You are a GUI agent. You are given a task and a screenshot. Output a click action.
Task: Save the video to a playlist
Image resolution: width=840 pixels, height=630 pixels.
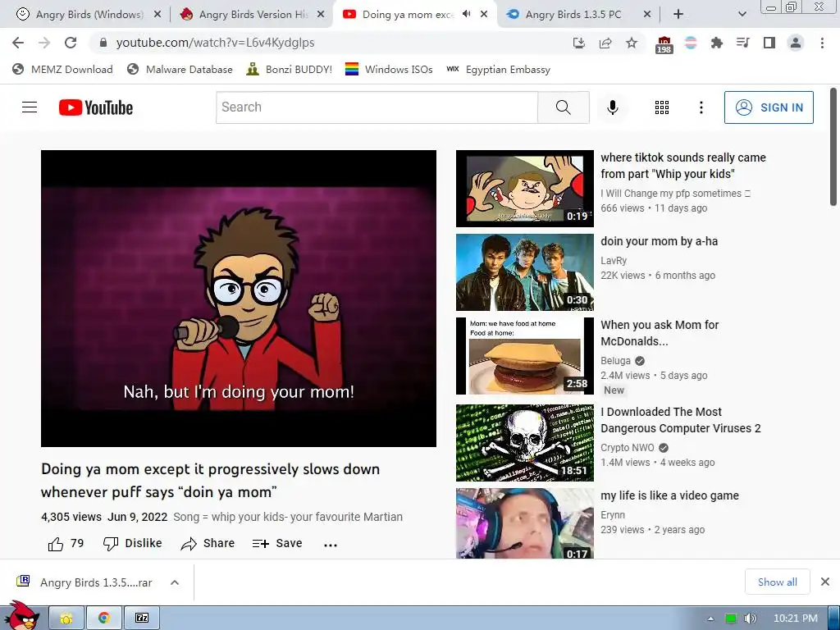click(277, 544)
